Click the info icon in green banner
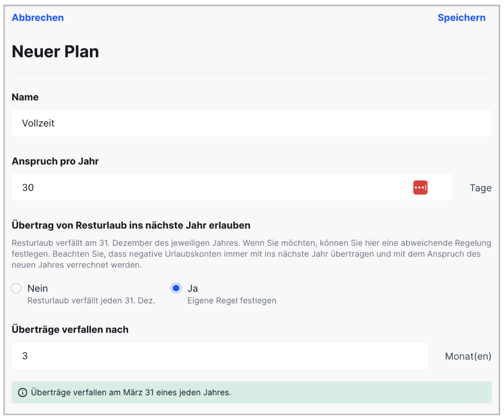 (x=22, y=392)
